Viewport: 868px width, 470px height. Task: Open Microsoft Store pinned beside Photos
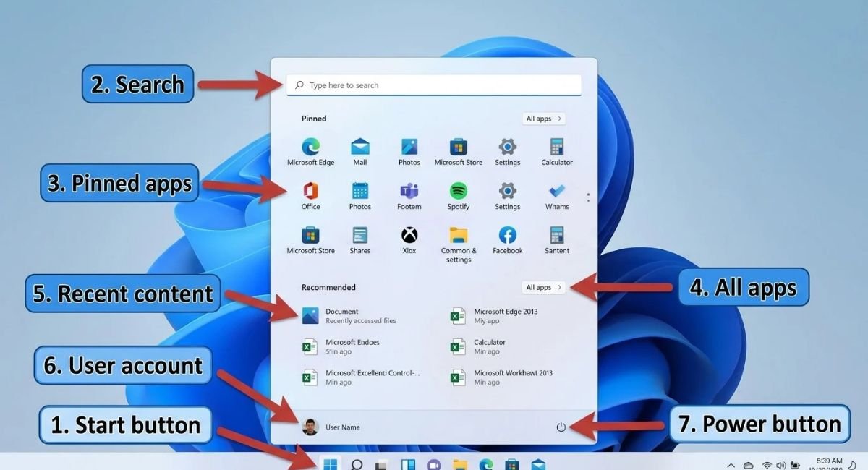(459, 153)
